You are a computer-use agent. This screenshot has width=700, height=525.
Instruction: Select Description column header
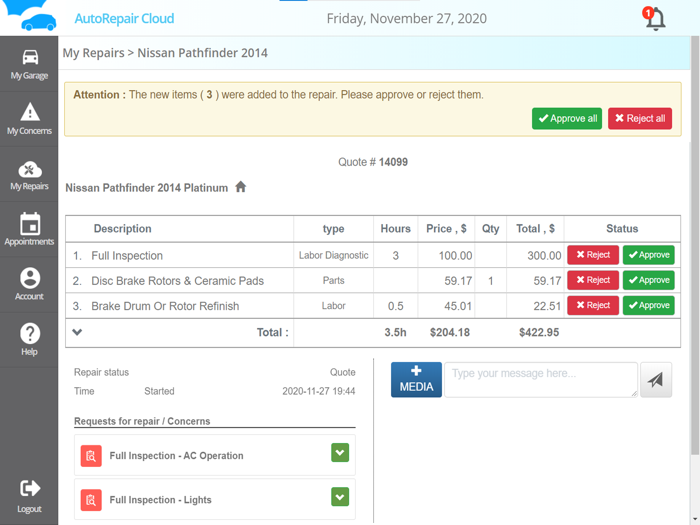[122, 229]
